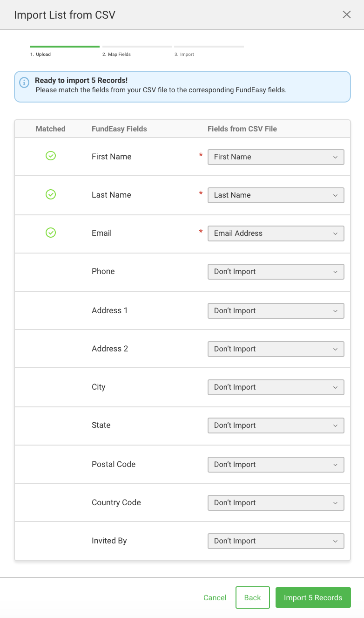The image size is (364, 618).
Task: Open the Invited By mapping dropdown
Action: (x=276, y=541)
